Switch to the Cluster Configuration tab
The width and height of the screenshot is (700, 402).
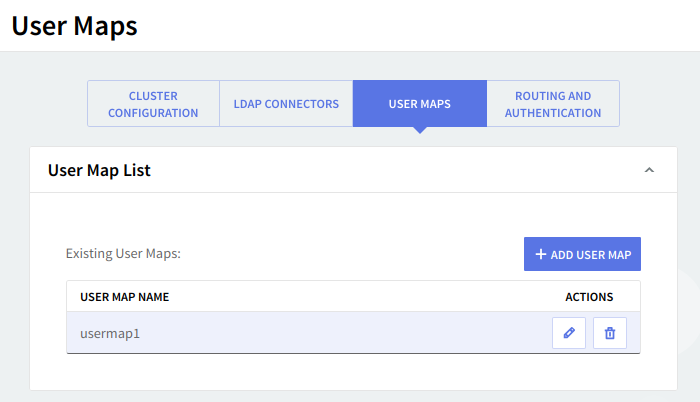pos(153,104)
